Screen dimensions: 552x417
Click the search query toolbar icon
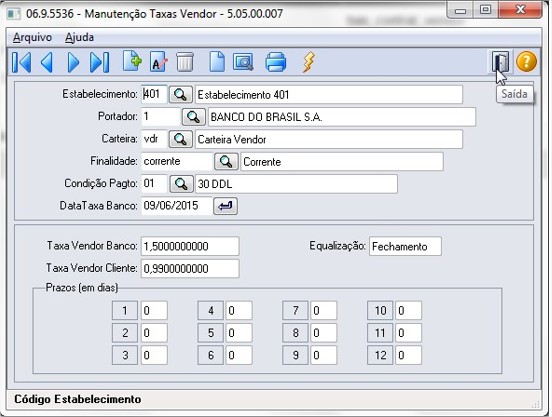pyautogui.click(x=243, y=62)
